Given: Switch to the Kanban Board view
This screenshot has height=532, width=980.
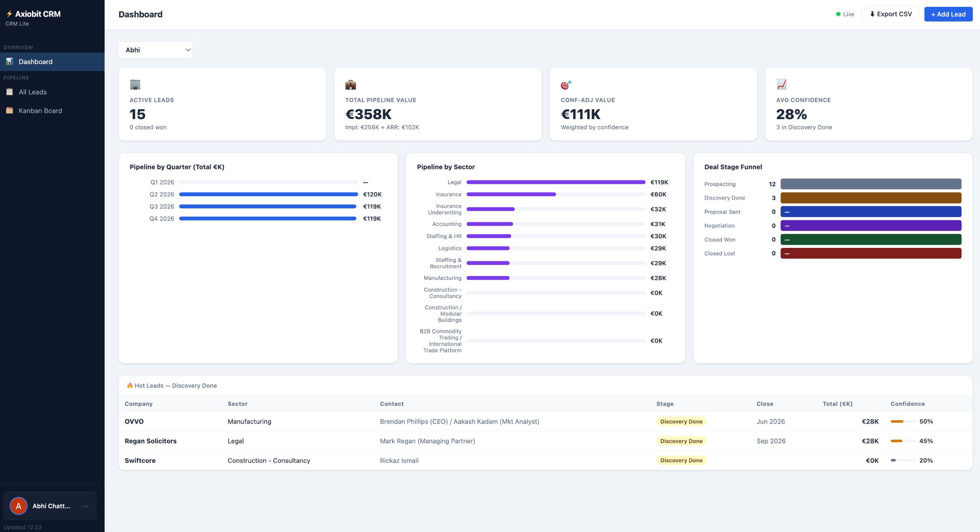Looking at the screenshot, I should click(x=40, y=110).
